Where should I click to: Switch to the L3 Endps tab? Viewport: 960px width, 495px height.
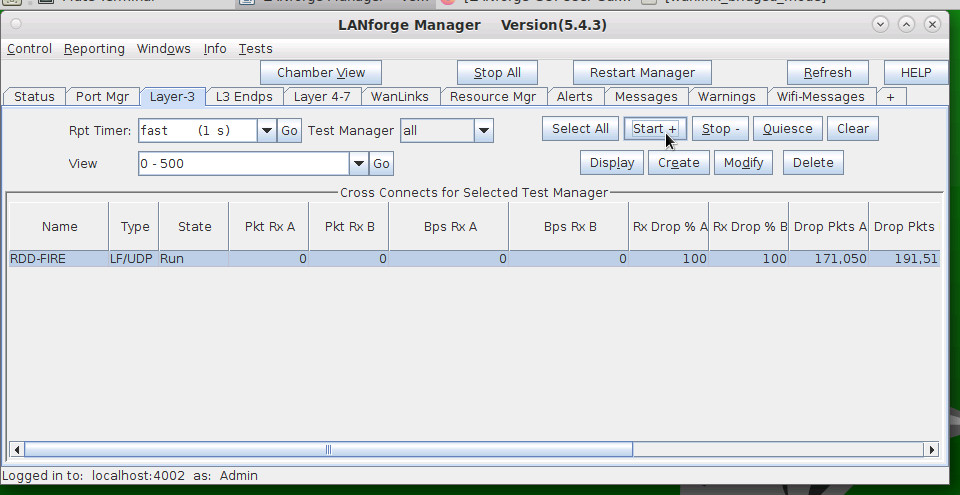tap(244, 97)
